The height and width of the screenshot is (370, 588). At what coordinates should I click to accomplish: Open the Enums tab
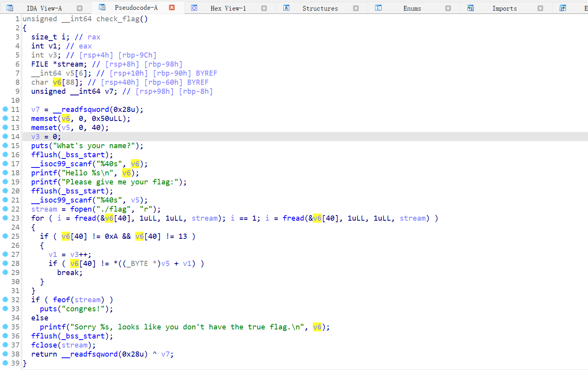(x=412, y=8)
